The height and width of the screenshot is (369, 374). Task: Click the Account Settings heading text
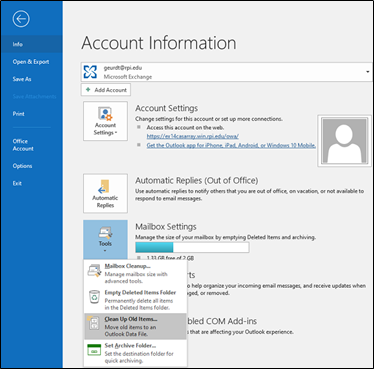click(166, 108)
